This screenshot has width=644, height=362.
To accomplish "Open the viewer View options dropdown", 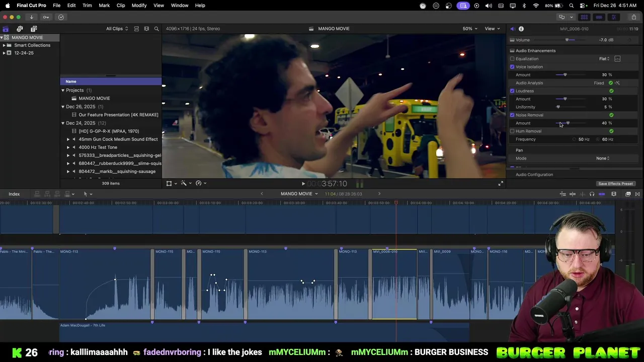I will pyautogui.click(x=492, y=29).
